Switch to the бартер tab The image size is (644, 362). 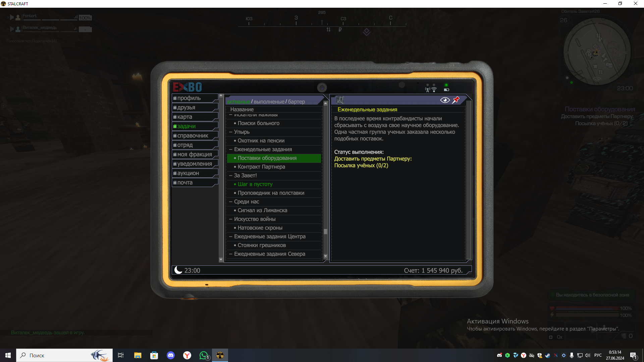click(x=297, y=102)
